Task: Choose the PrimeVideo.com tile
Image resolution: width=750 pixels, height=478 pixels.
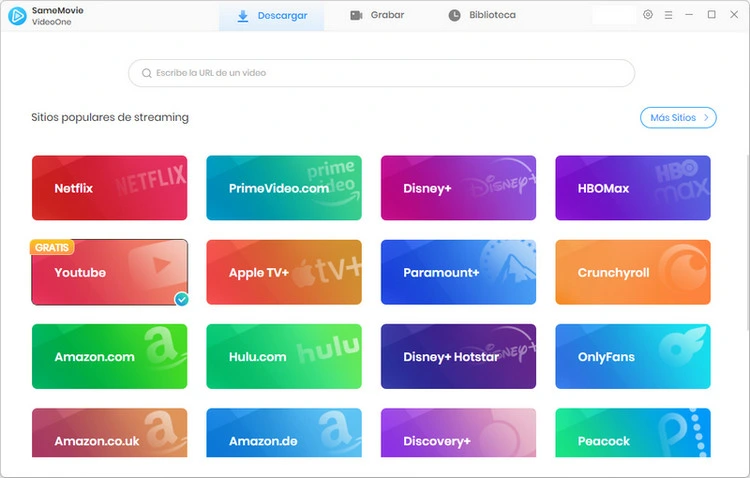Action: (x=284, y=188)
